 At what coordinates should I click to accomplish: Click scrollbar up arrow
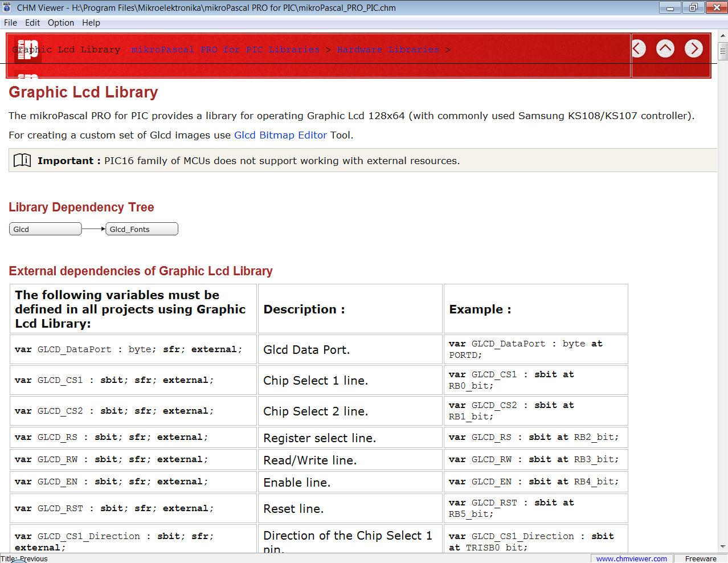tap(723, 35)
